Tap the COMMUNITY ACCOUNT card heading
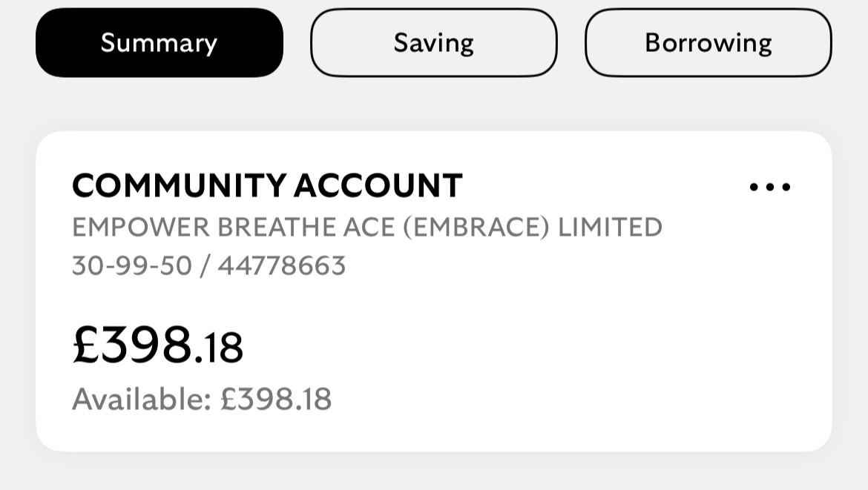The height and width of the screenshot is (490, 868). [x=267, y=185]
